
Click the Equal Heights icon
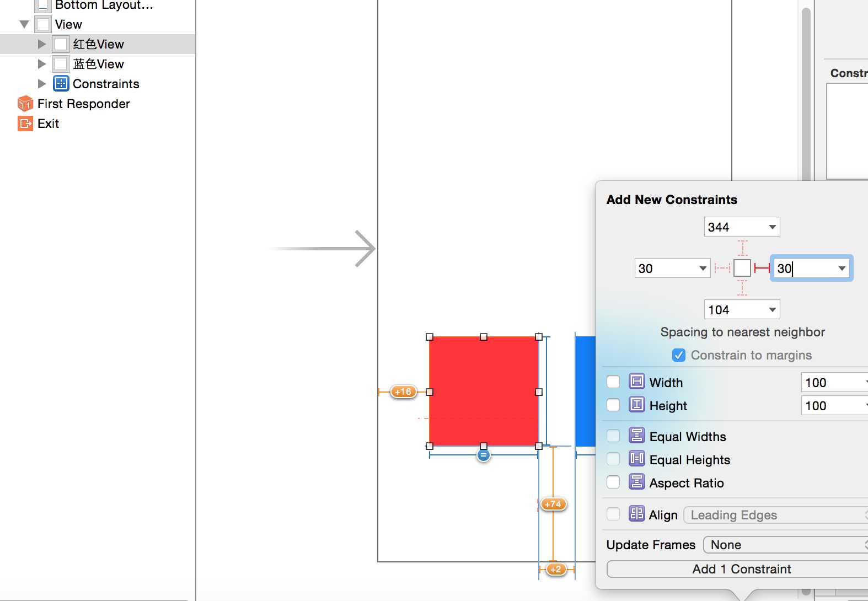[x=636, y=459]
